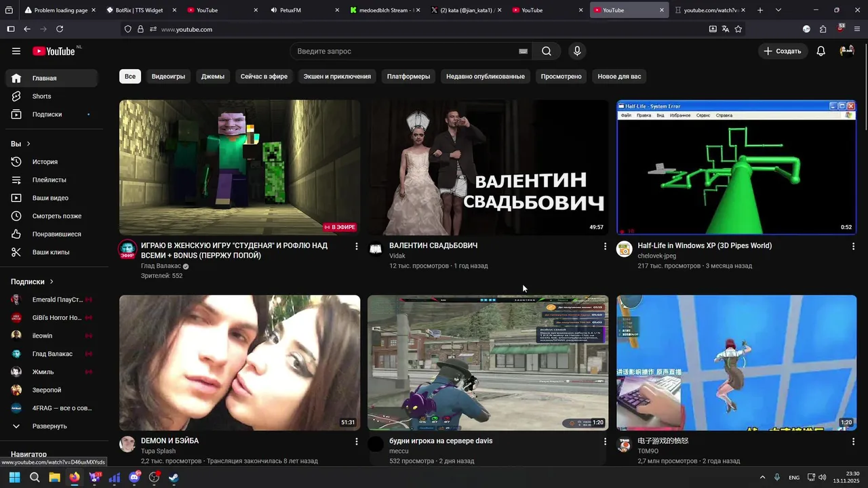Open ileowin subscription channel
Screen dimensions: 868x488
coord(52,335)
